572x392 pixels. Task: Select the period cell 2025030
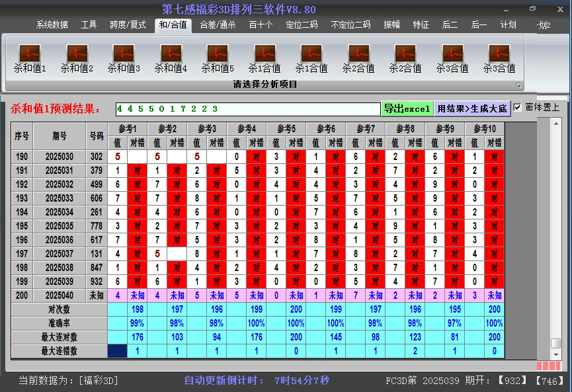[60, 157]
